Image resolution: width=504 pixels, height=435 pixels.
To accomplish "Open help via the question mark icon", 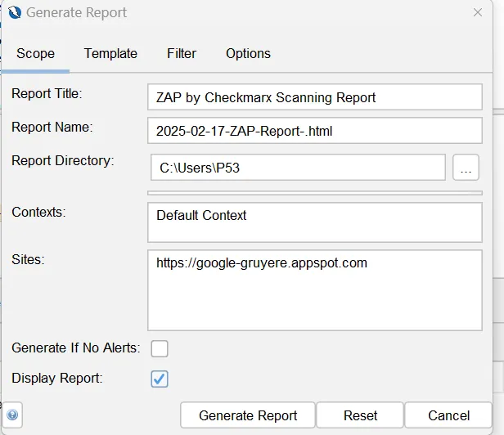I will pyautogui.click(x=13, y=415).
